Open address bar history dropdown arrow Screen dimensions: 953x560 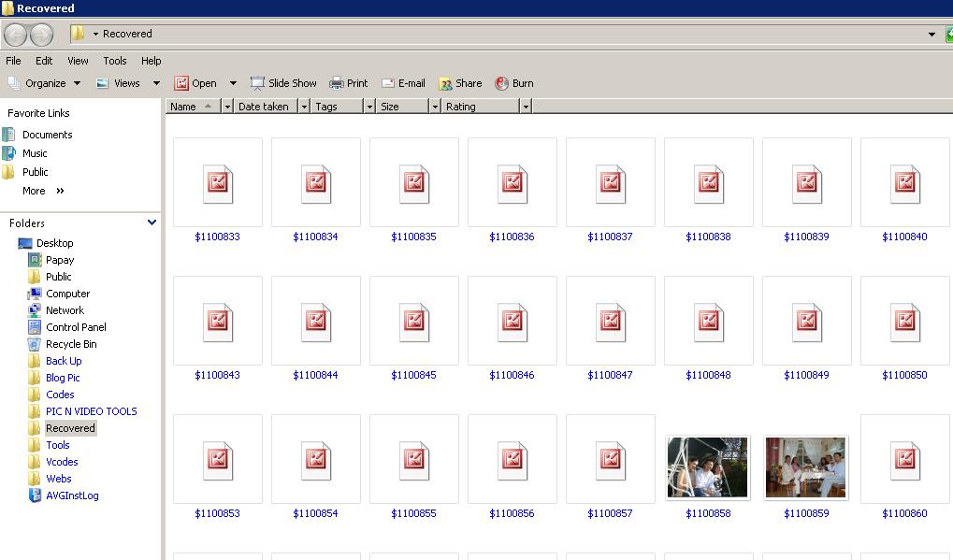point(931,35)
